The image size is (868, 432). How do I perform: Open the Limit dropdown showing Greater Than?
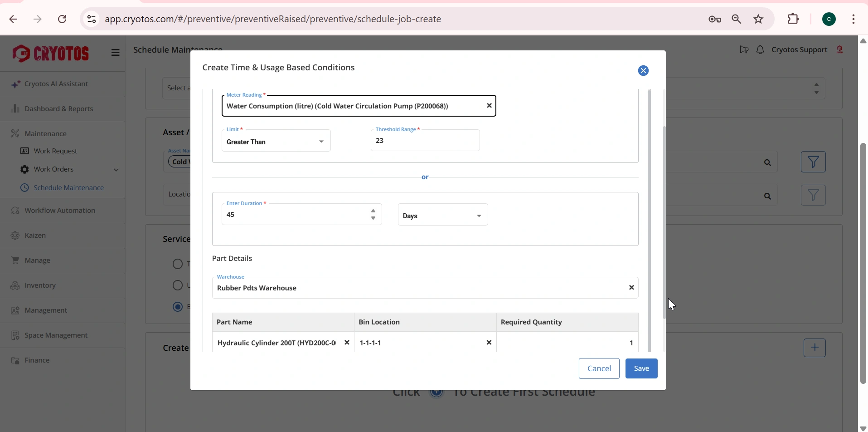[276, 141]
